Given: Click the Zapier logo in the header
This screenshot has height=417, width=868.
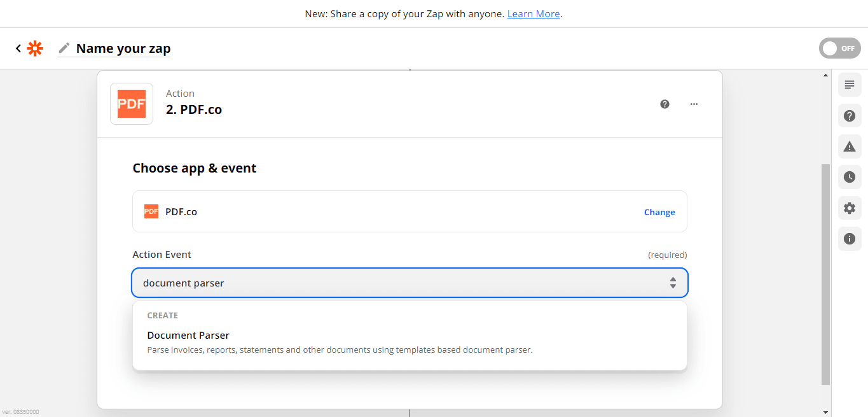Looking at the screenshot, I should [x=35, y=48].
